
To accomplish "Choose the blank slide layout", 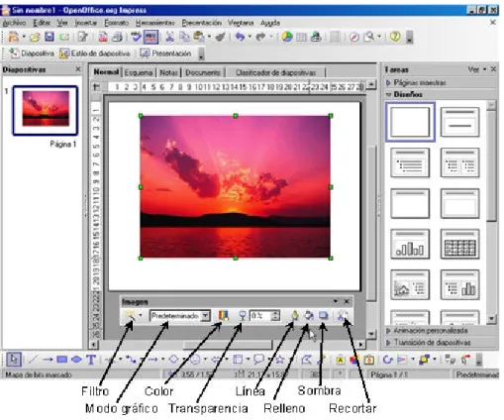I will tap(410, 122).
